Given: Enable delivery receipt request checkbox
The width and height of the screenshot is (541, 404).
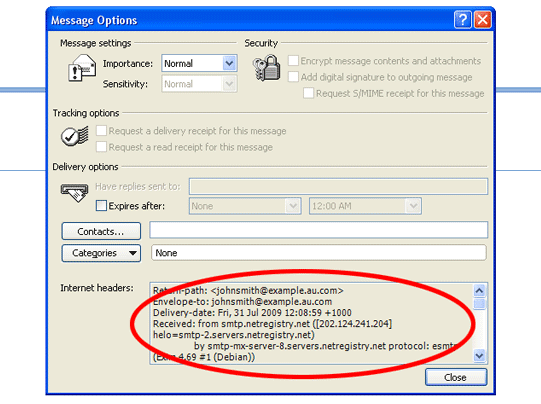Looking at the screenshot, I should (101, 130).
